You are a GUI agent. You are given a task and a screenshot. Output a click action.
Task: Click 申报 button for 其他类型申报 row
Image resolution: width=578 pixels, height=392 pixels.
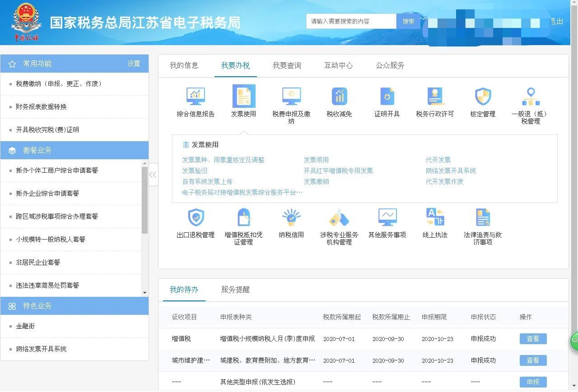tap(533, 382)
